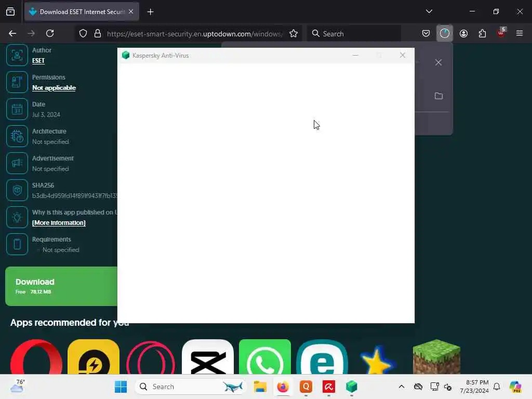The height and width of the screenshot is (399, 532).
Task: Reload the Uptodown page
Action: [50, 33]
